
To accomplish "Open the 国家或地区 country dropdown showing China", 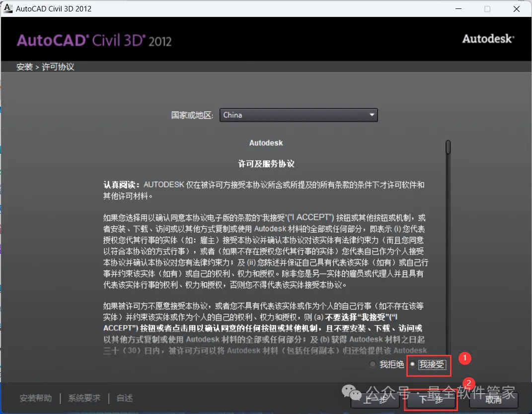I will click(x=299, y=115).
